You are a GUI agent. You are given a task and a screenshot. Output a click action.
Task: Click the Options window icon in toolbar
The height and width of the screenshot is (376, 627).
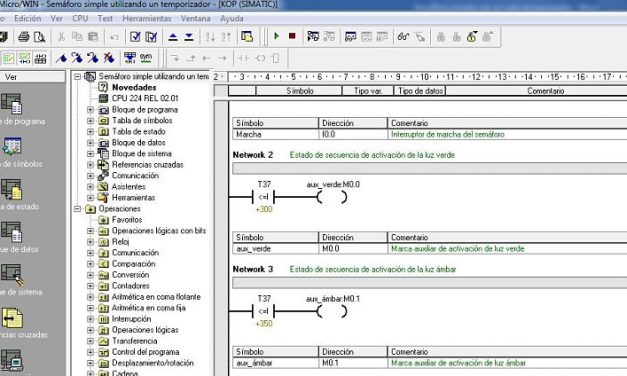tap(247, 37)
